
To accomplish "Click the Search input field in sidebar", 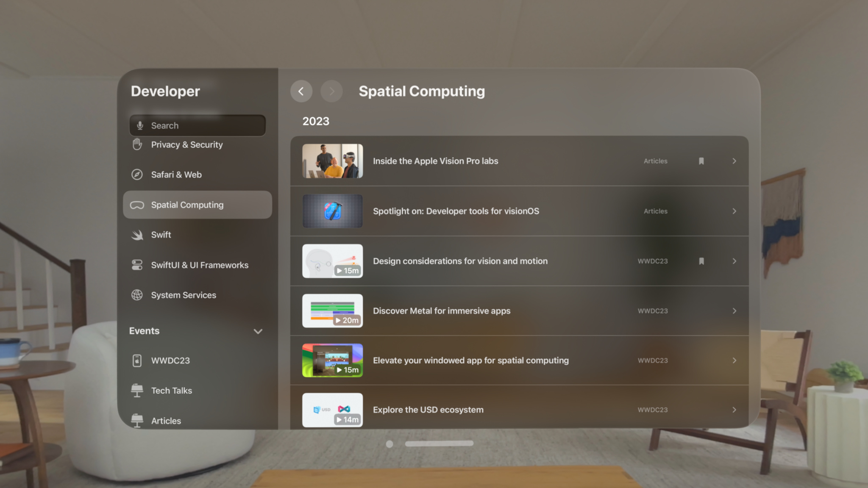I will coord(198,125).
